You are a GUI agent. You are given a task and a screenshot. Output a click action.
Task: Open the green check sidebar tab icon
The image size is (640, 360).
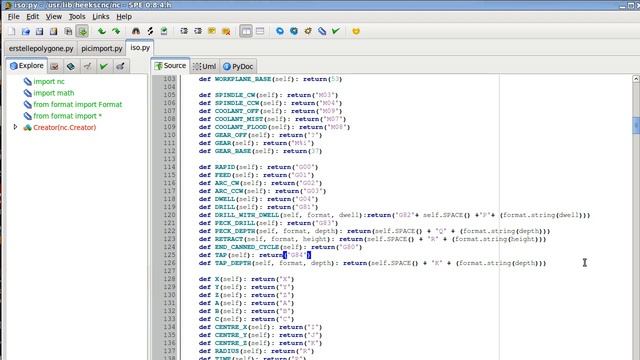coord(104,66)
